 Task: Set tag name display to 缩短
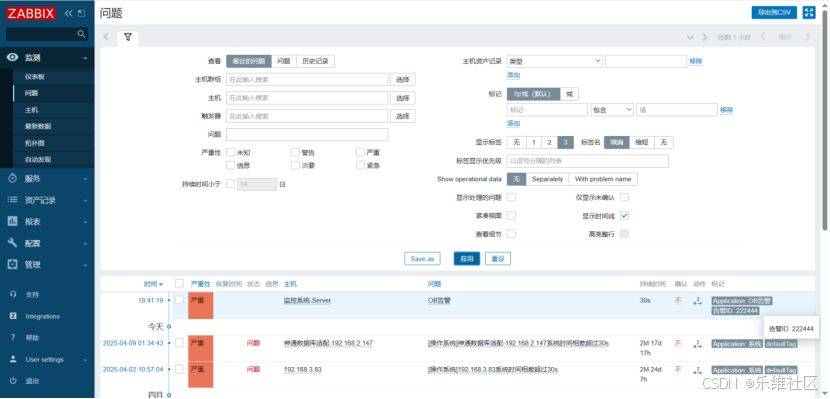coord(642,142)
